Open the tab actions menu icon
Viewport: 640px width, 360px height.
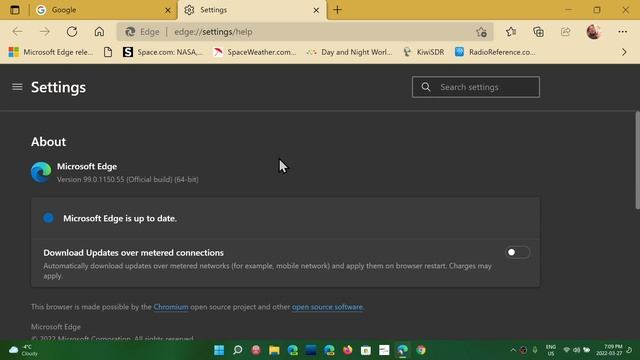tap(15, 10)
